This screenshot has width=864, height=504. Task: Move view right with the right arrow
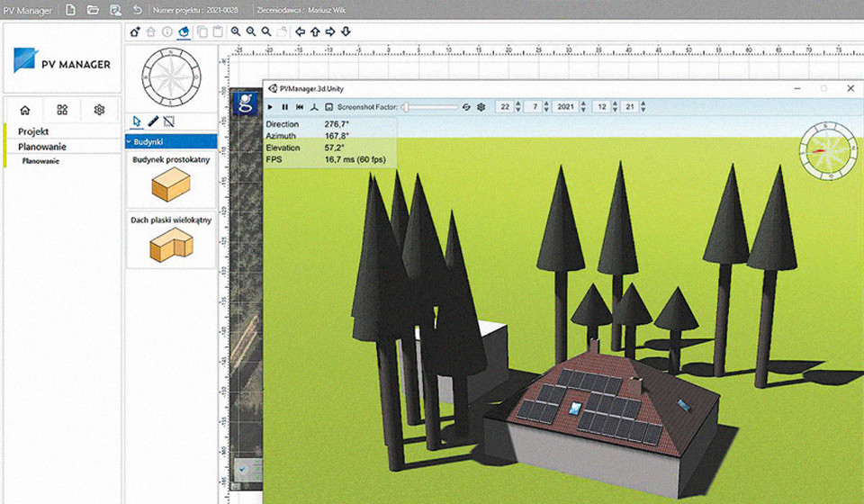pos(330,31)
